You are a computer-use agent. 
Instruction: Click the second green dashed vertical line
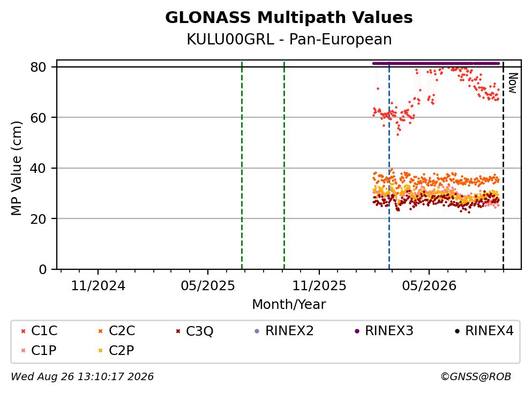[x=284, y=165]
